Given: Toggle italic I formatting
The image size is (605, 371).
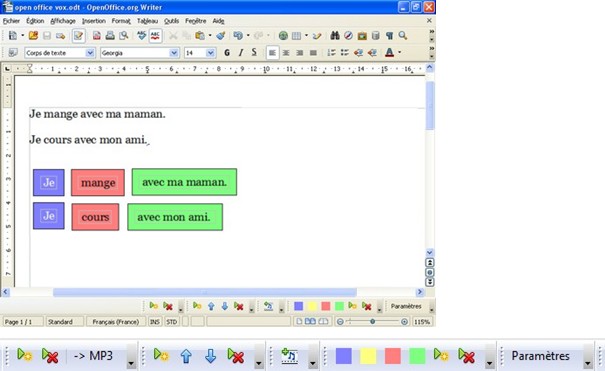Looking at the screenshot, I should coord(241,53).
